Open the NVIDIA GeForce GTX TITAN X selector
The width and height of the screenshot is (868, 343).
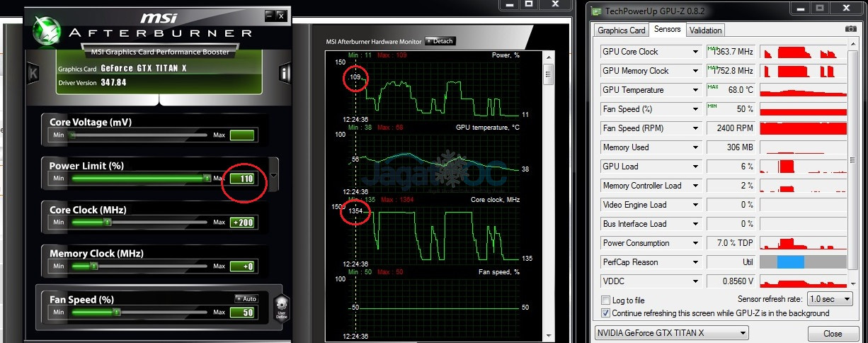pyautogui.click(x=670, y=333)
